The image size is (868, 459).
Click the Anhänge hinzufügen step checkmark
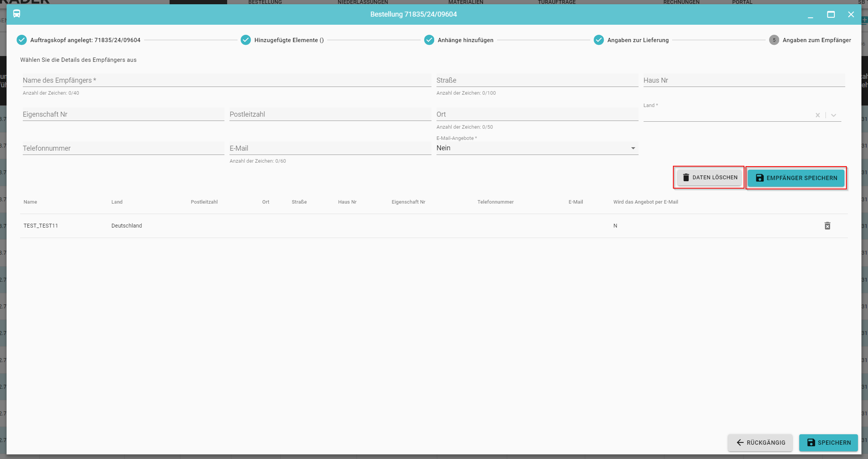coord(429,40)
